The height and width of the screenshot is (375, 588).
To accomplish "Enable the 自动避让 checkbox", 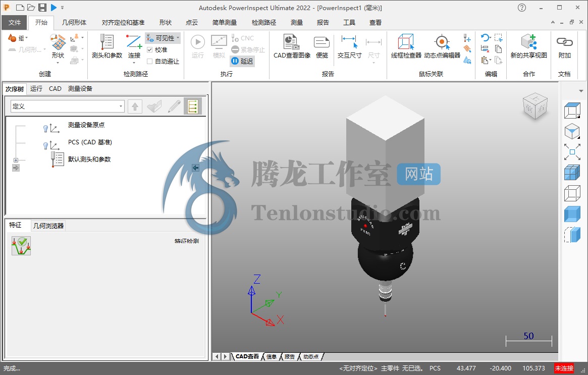I will tap(149, 61).
